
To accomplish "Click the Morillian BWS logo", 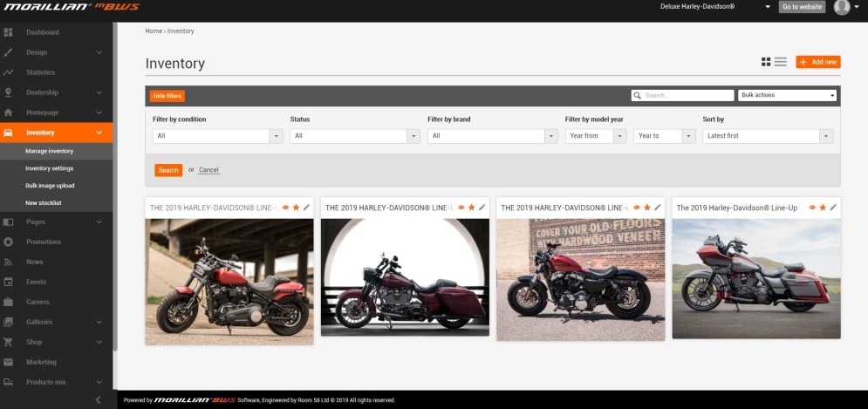I will point(70,7).
